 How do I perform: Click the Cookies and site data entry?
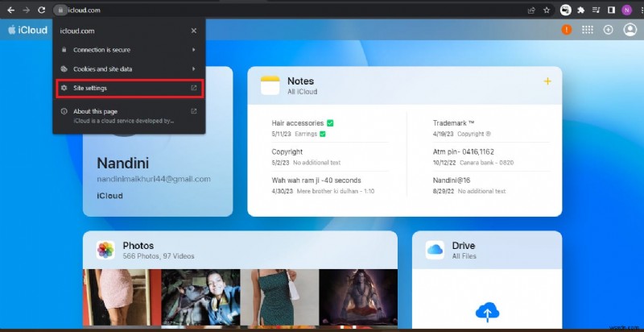129,69
